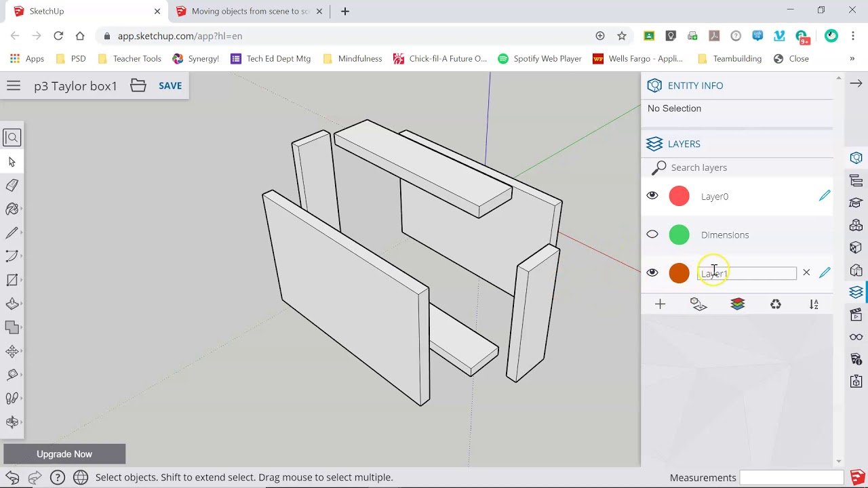Open the main hamburger menu

(x=14, y=85)
